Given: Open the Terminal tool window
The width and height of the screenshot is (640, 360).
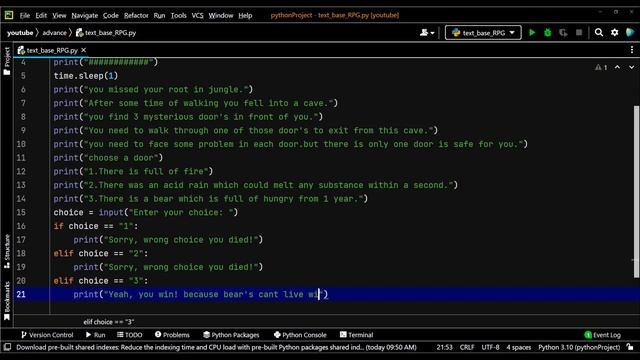Looking at the screenshot, I should coord(356,335).
